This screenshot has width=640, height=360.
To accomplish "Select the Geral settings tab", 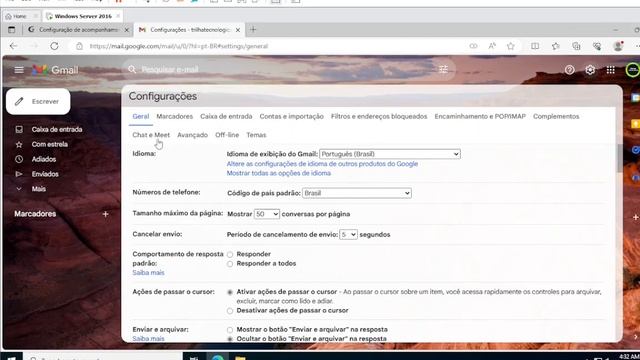I will click(140, 116).
